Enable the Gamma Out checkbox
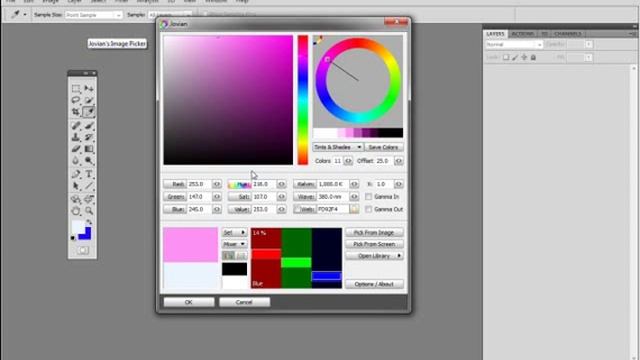640x360 pixels. 368,209
